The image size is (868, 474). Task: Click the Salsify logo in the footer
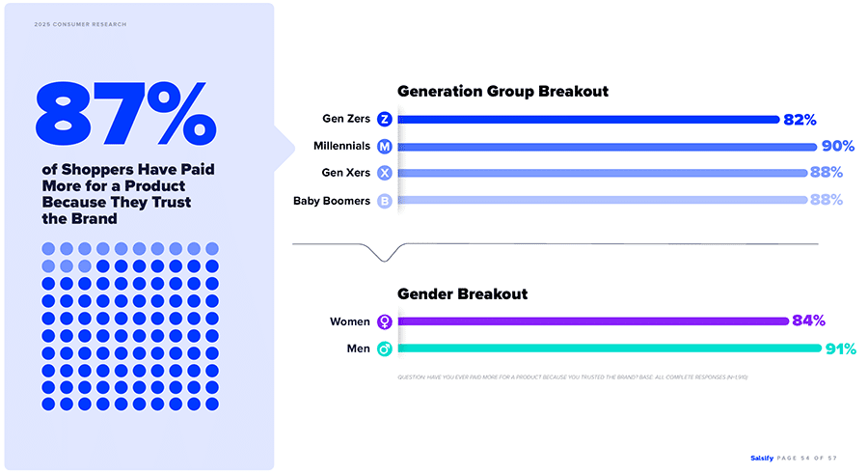click(x=763, y=458)
